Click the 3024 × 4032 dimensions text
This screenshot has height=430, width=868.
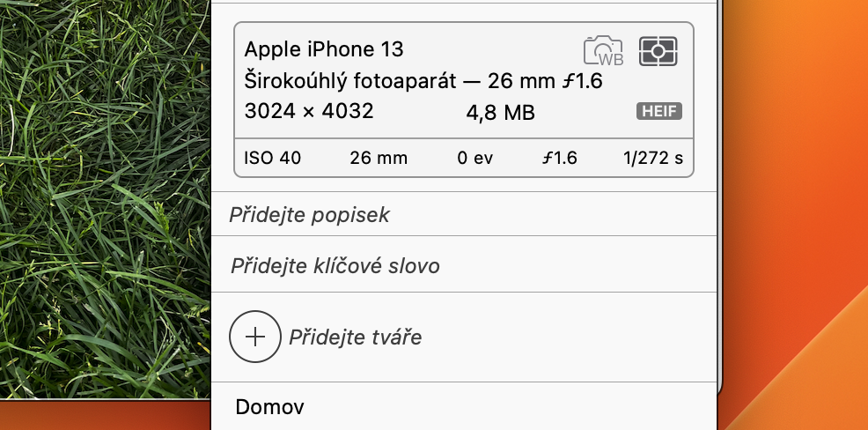coord(309,112)
